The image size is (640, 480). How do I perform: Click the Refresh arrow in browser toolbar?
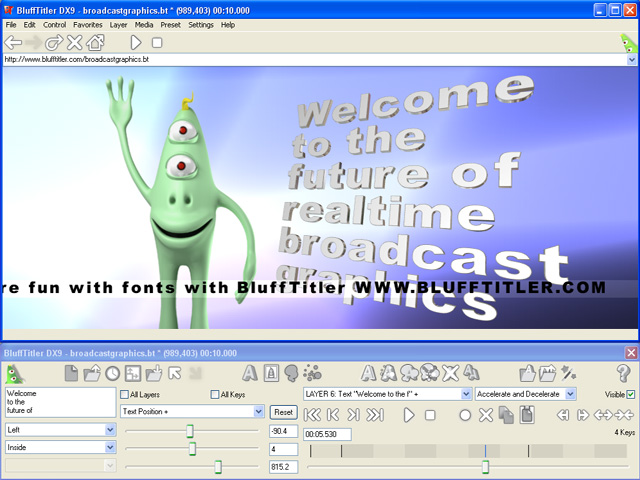coord(54,42)
